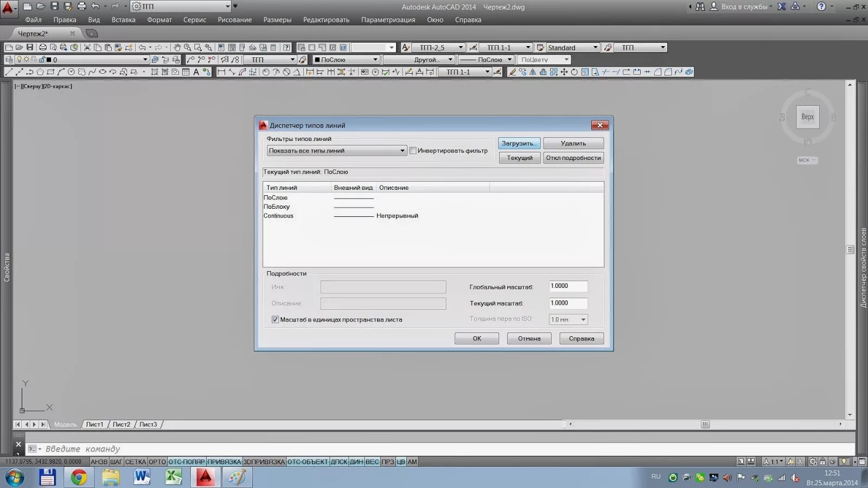The width and height of the screenshot is (868, 488).
Task: Tick the Инвертировать фильтр checkbox
Action: tap(413, 151)
